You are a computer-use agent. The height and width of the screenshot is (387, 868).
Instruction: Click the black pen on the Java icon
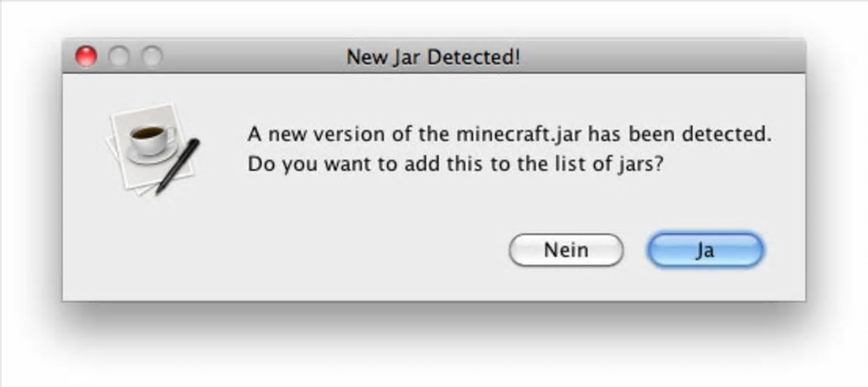tap(178, 166)
